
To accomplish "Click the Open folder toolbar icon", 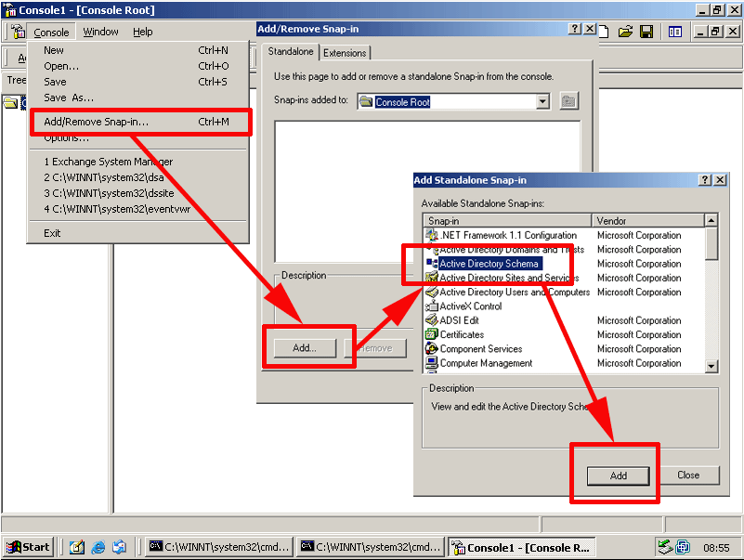I will (x=625, y=32).
